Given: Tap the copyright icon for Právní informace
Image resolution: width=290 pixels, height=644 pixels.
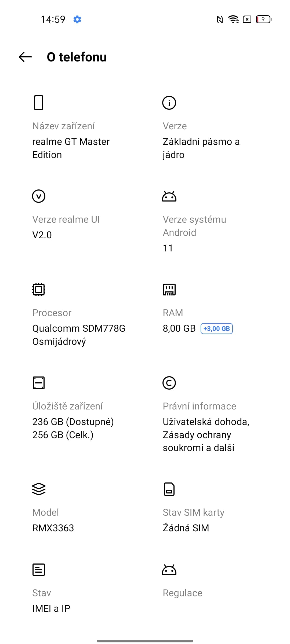Looking at the screenshot, I should click(x=169, y=383).
